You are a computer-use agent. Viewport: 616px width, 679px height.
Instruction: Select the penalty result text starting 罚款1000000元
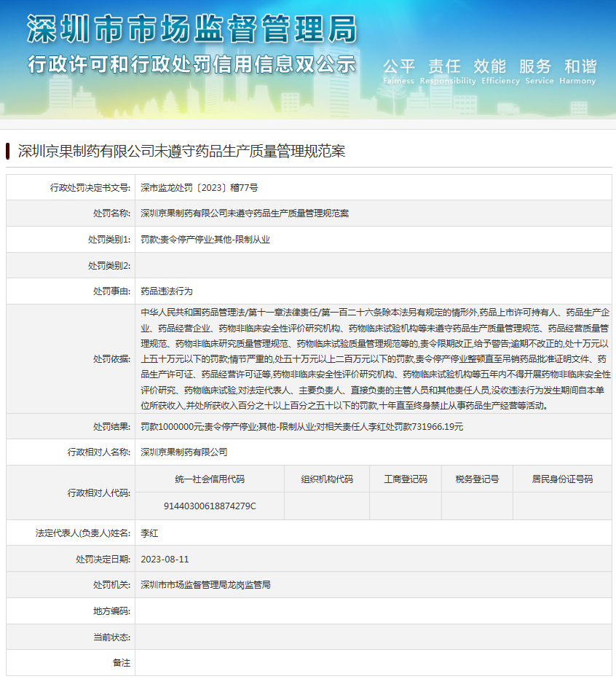click(301, 426)
